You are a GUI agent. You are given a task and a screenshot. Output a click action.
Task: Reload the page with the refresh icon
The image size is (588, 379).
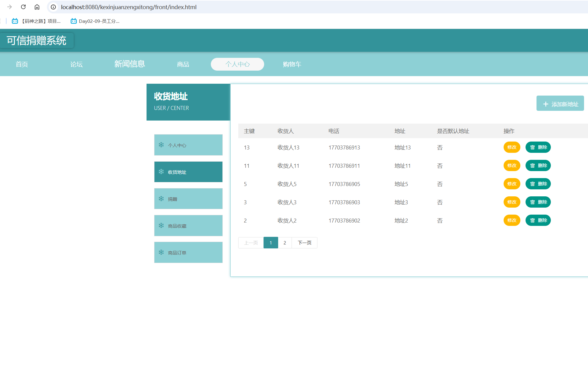[23, 7]
